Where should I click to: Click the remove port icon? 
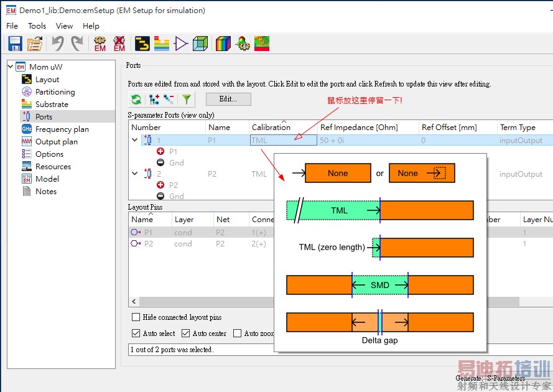pos(169,100)
